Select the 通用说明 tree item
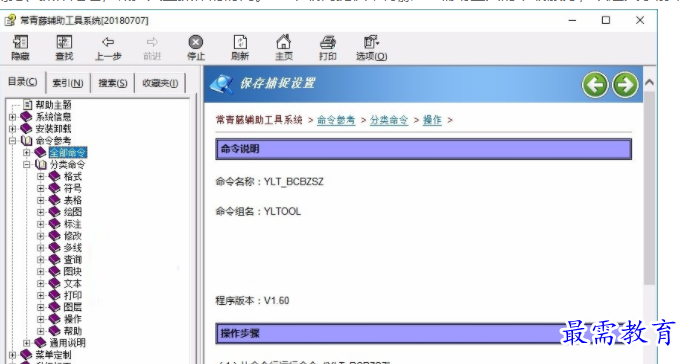 pyautogui.click(x=67, y=343)
